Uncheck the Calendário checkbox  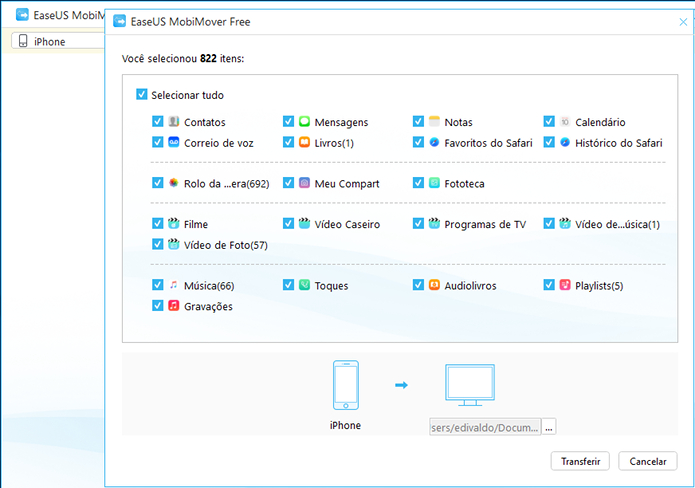(549, 121)
